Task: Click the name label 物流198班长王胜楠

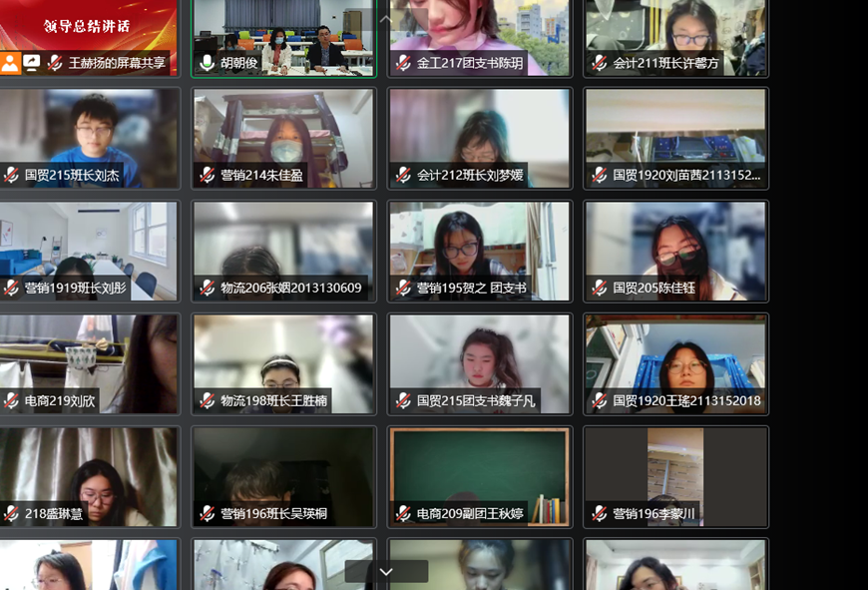Action: coord(274,401)
